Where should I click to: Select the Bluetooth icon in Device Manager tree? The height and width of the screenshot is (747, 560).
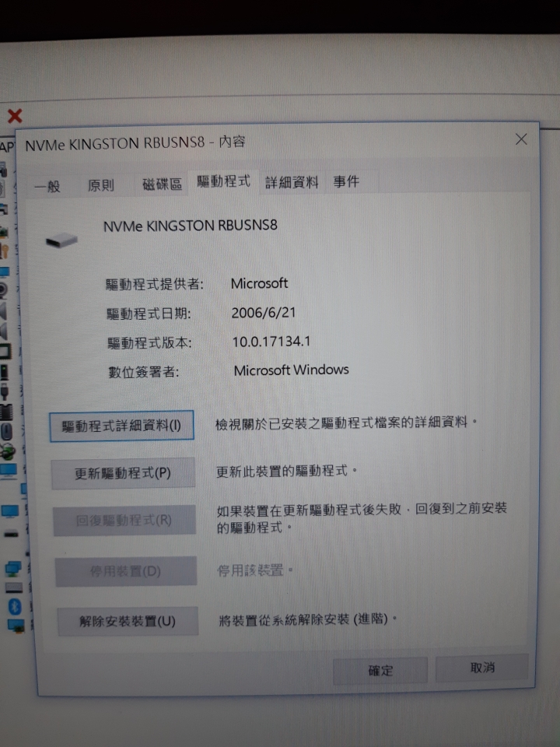coord(15,606)
